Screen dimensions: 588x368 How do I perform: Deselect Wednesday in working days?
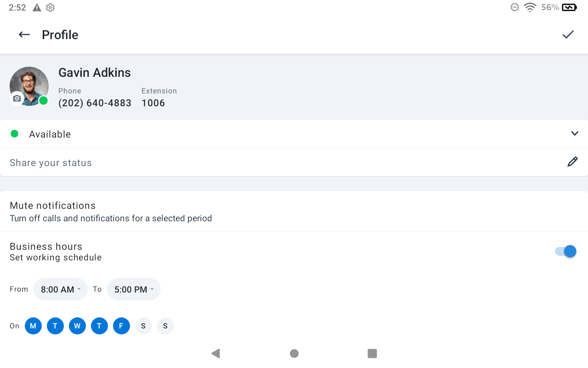[77, 326]
